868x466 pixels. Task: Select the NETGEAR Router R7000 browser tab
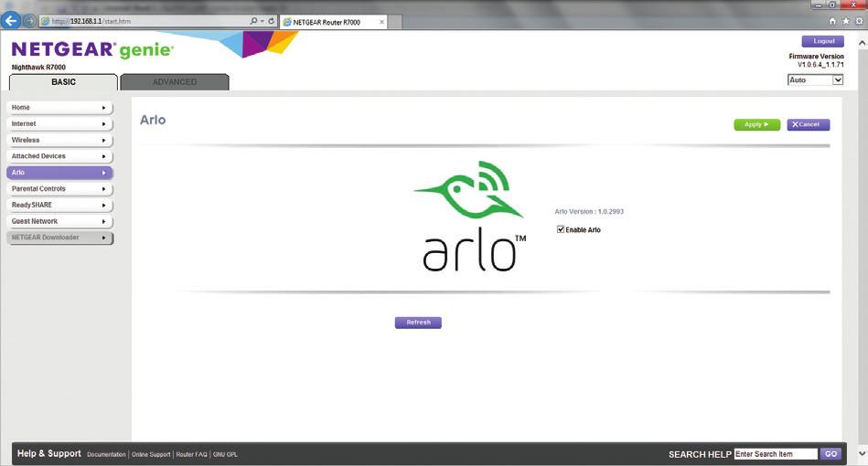[333, 22]
